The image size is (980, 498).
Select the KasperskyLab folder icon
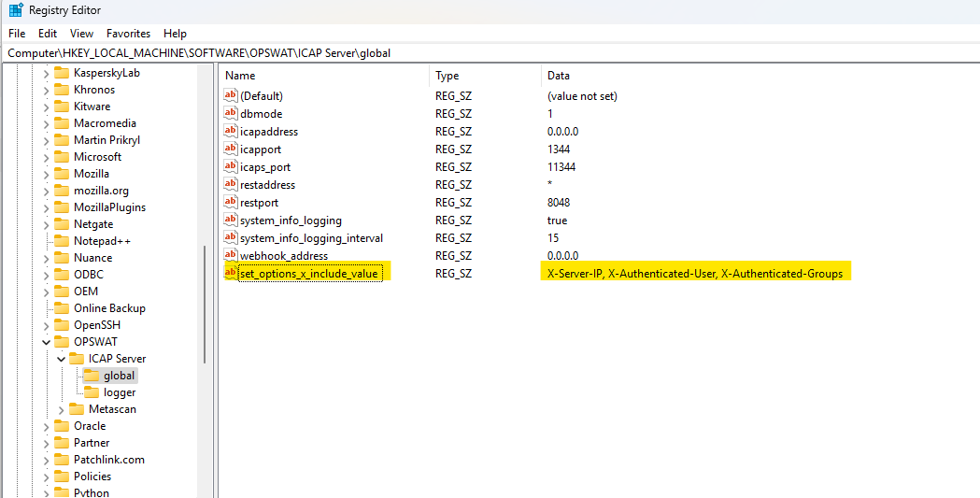tap(62, 73)
